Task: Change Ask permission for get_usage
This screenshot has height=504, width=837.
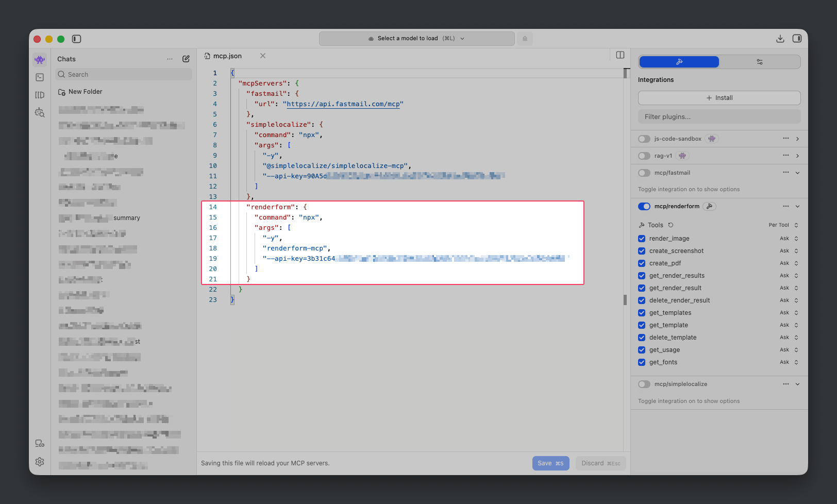Action: coord(789,350)
